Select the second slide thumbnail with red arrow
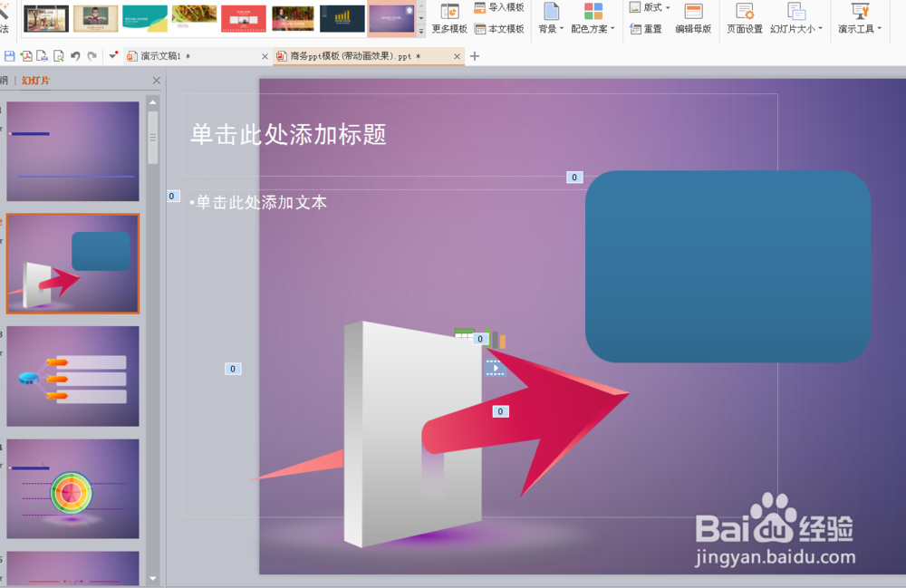The height and width of the screenshot is (588, 906). (x=72, y=264)
